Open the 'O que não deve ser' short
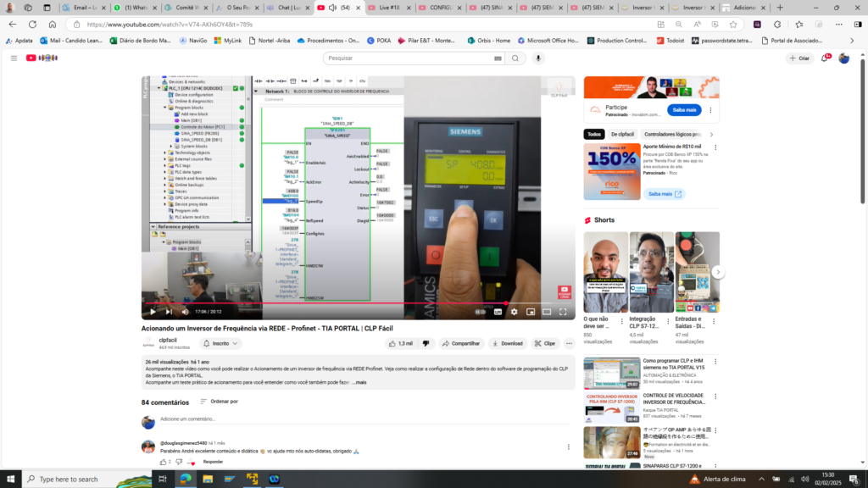 pyautogui.click(x=605, y=272)
